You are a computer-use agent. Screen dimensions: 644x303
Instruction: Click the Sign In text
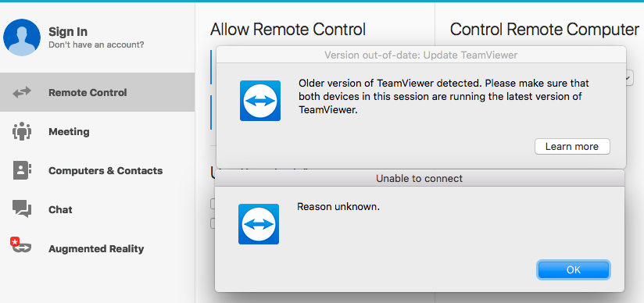pyautogui.click(x=68, y=31)
